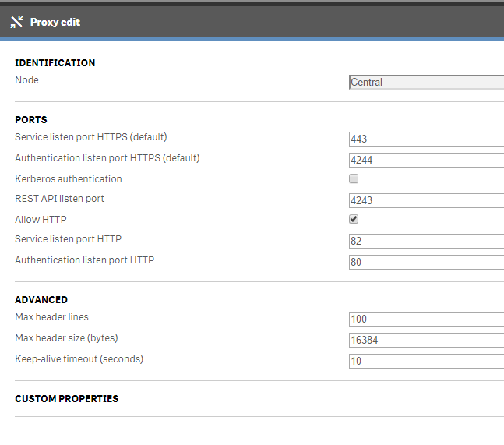Enable the Kerberos authentication checkbox
The image size is (504, 445).
point(354,179)
